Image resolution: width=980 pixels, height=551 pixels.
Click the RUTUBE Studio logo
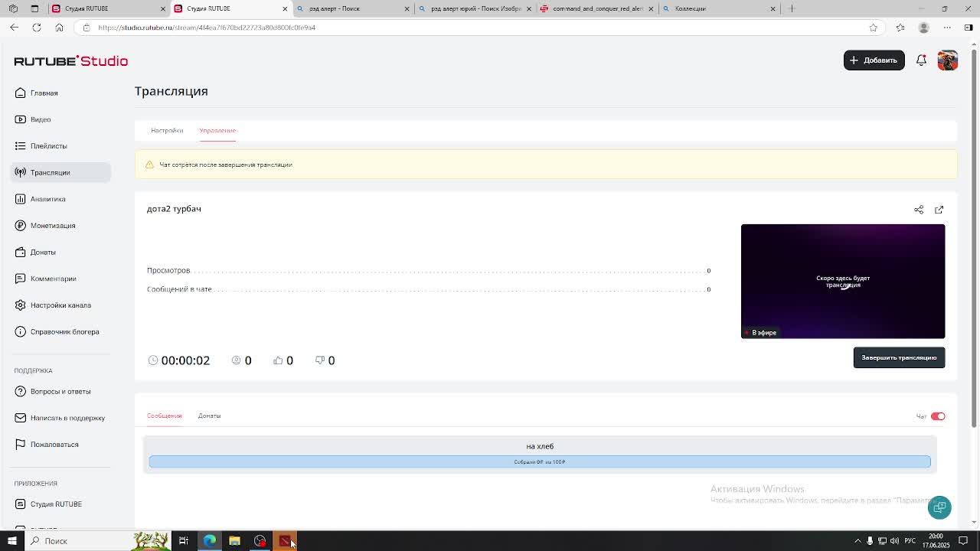coord(70,61)
